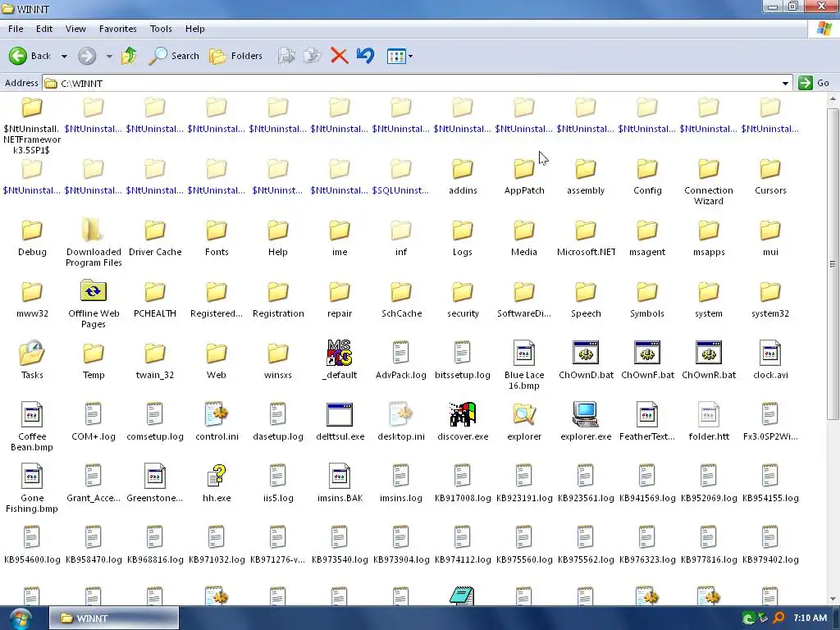Image resolution: width=840 pixels, height=630 pixels.
Task: Select the delttsul.exe program icon
Action: click(x=340, y=414)
